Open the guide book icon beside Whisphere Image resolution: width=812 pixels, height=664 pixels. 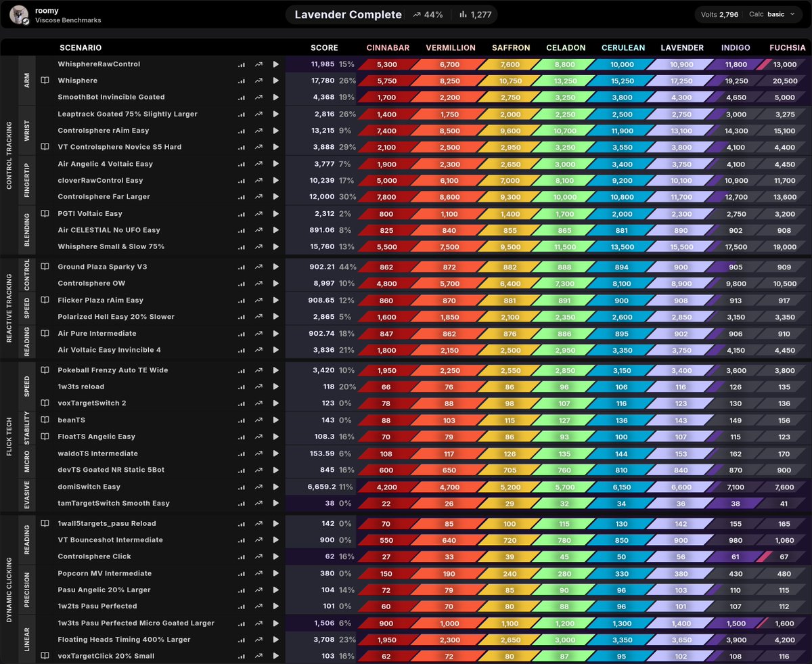[x=45, y=81]
